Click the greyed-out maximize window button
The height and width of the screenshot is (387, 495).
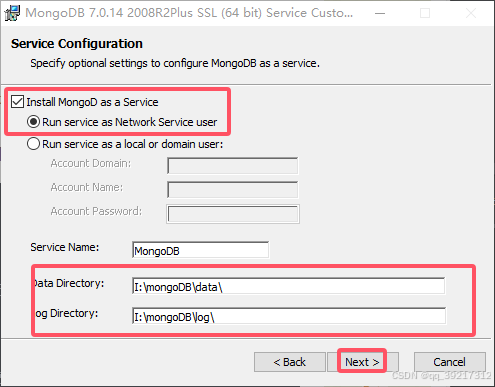[x=425, y=13]
